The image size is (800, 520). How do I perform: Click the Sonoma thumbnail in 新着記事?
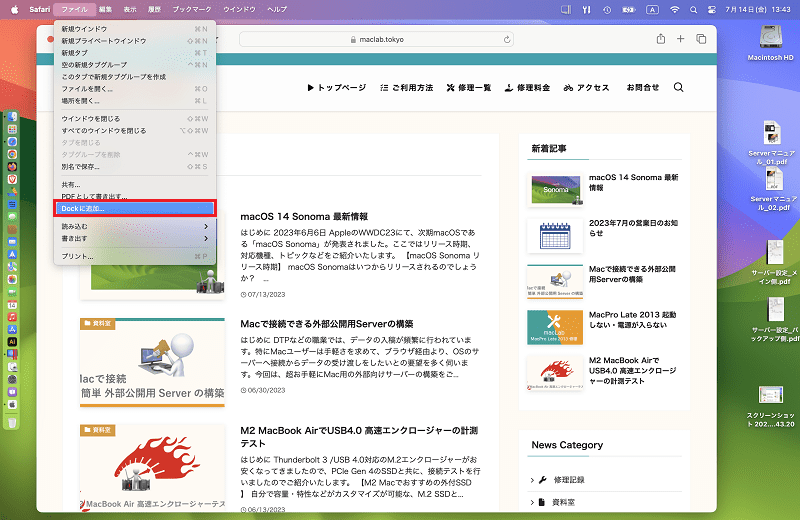tap(555, 190)
